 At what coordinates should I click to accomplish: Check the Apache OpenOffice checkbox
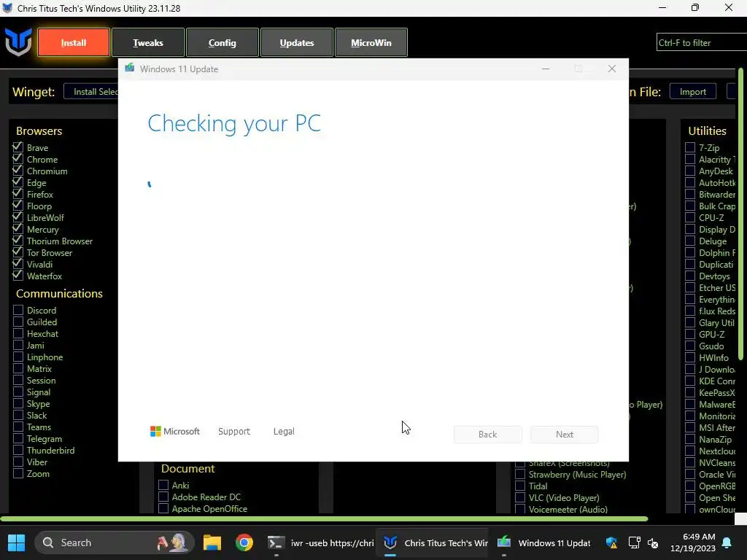(x=163, y=508)
